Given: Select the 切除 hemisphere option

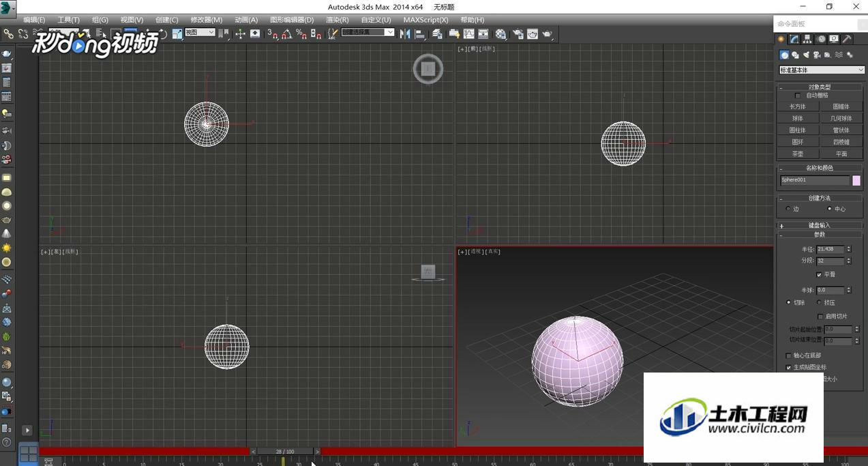Looking at the screenshot, I should pos(789,302).
